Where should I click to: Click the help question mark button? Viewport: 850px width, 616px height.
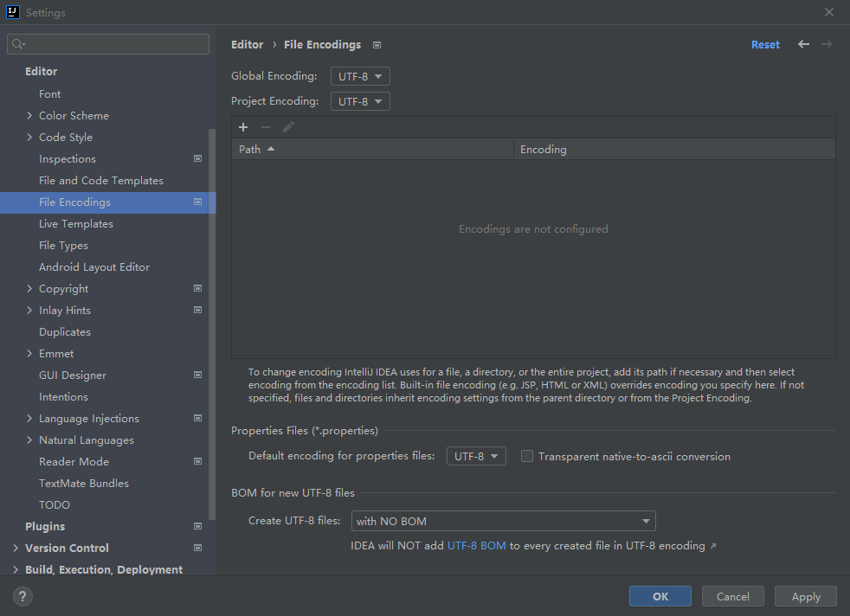click(23, 596)
